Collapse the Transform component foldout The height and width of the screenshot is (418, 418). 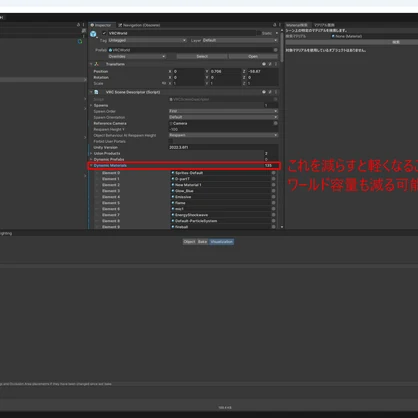tap(91, 64)
